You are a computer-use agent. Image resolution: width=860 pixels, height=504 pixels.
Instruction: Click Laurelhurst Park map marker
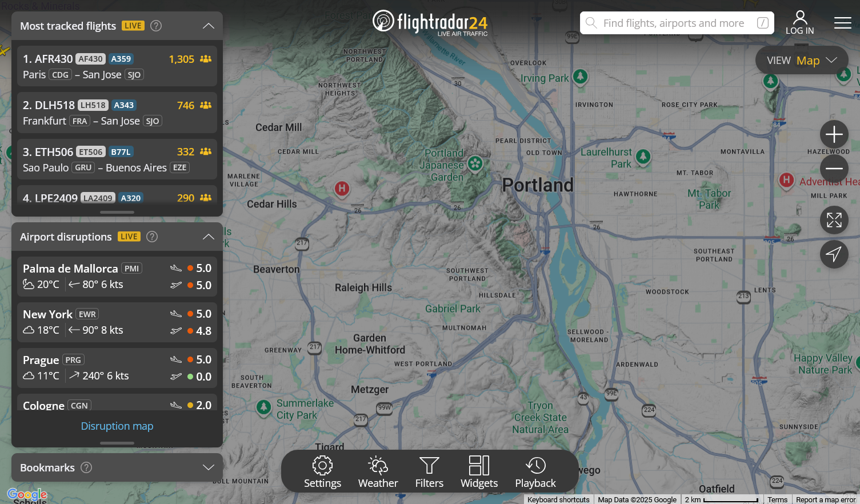tap(643, 156)
